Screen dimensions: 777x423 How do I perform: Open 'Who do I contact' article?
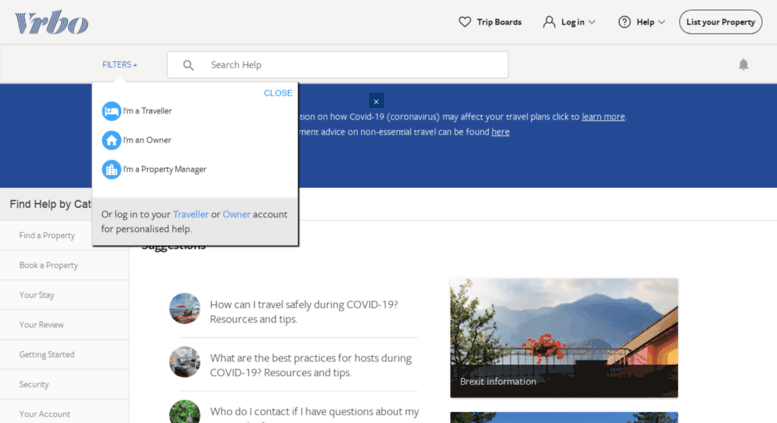[314, 414]
